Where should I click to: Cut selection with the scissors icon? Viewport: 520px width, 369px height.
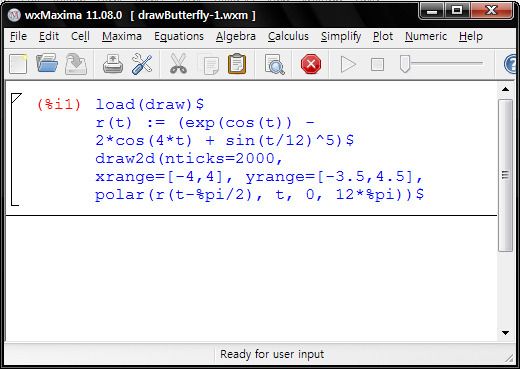(178, 64)
